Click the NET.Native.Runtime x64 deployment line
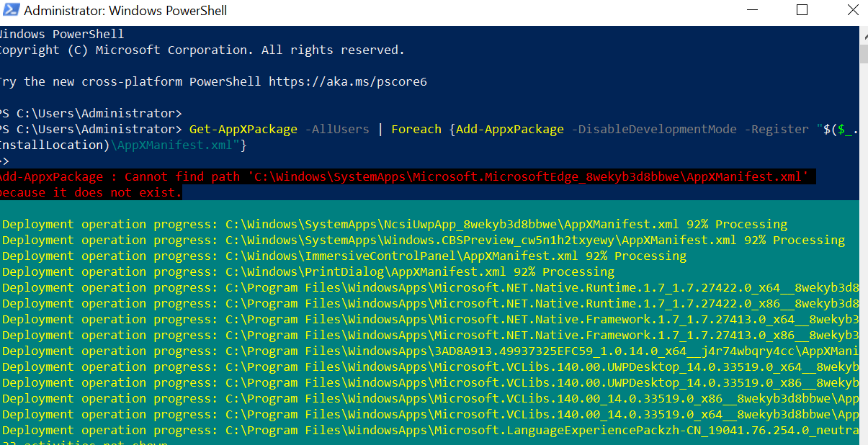 [x=430, y=287]
